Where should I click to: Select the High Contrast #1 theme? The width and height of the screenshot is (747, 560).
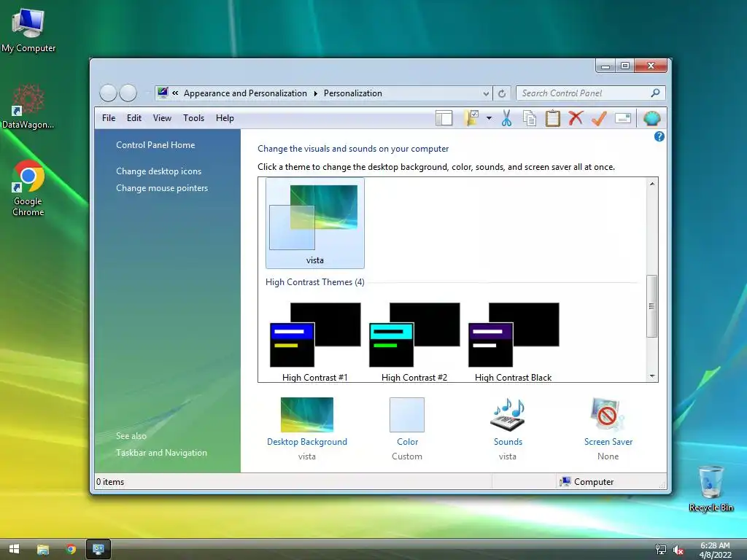point(315,342)
